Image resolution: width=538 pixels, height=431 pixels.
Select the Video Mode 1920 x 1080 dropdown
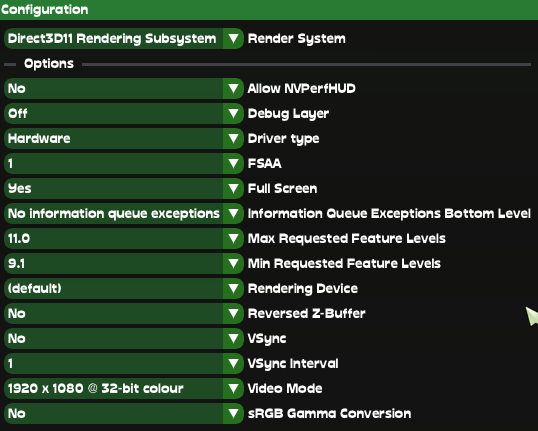[x=124, y=388]
